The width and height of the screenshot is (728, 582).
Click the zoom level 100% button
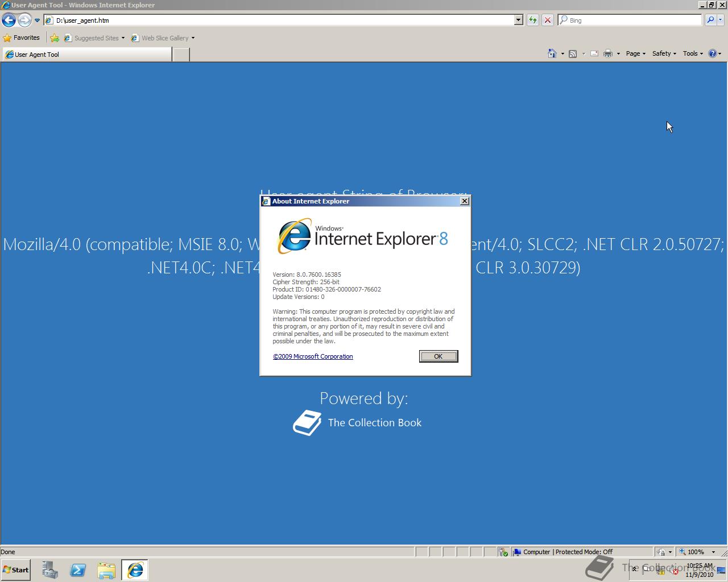point(692,552)
